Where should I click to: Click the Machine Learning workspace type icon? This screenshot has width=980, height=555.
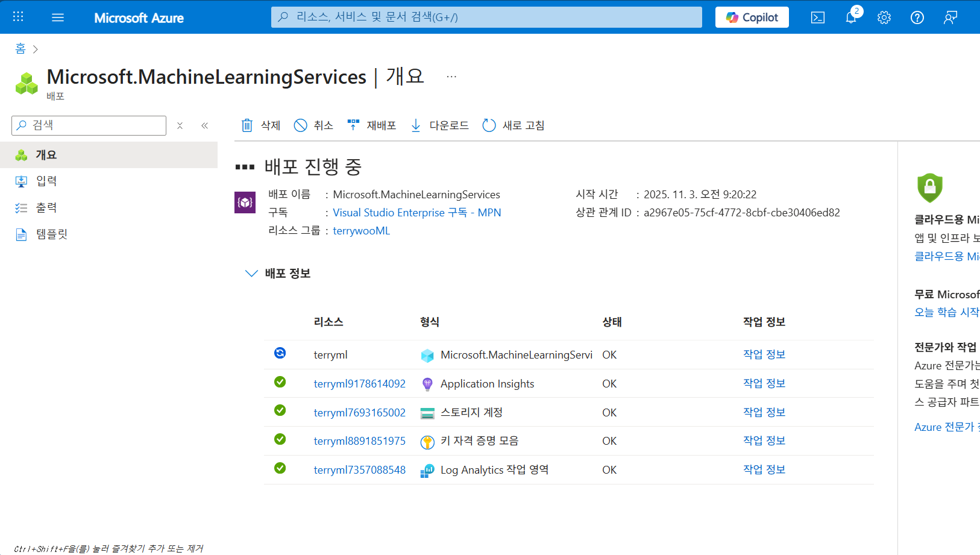pos(427,356)
